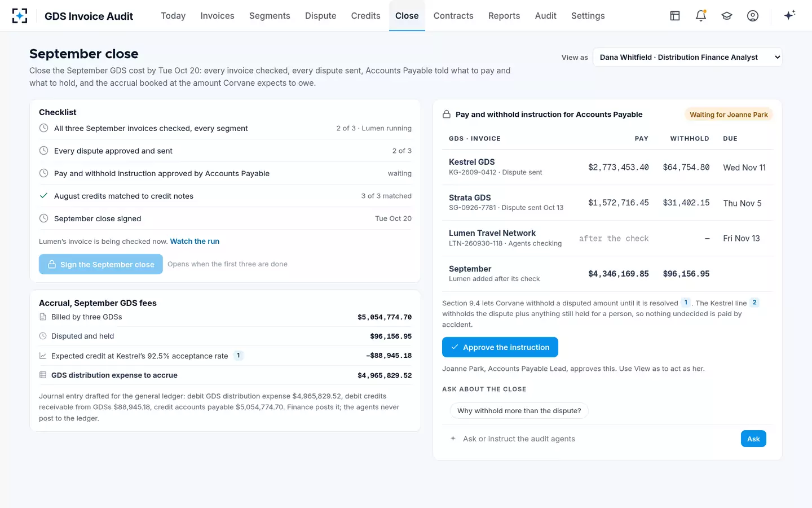Image resolution: width=812 pixels, height=508 pixels.
Task: Go to the Audit tab
Action: pyautogui.click(x=546, y=16)
